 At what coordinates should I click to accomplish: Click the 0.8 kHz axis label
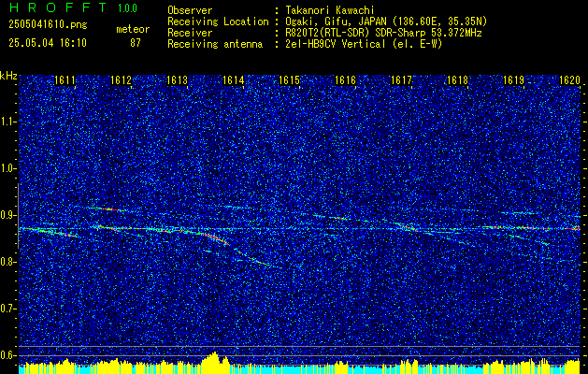coord(8,262)
